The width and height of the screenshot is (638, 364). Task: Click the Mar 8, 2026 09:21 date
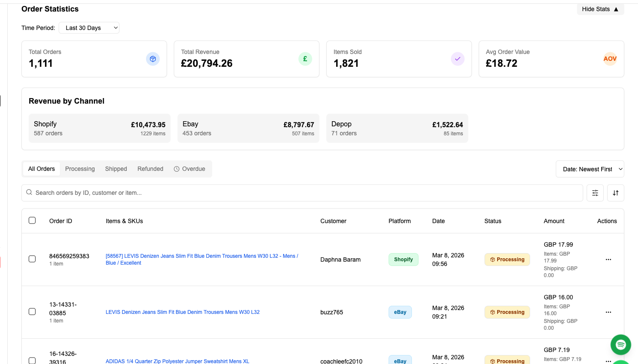(448, 312)
